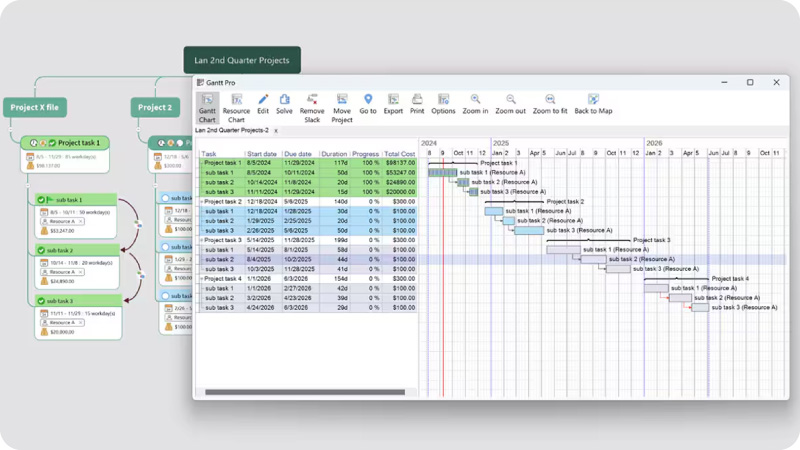
Task: Switch to the Gantt Chart view
Action: 207,108
